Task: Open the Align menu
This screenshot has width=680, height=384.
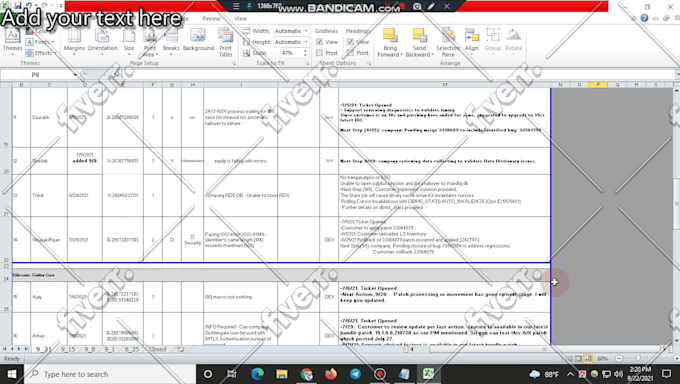Action: pyautogui.click(x=471, y=41)
